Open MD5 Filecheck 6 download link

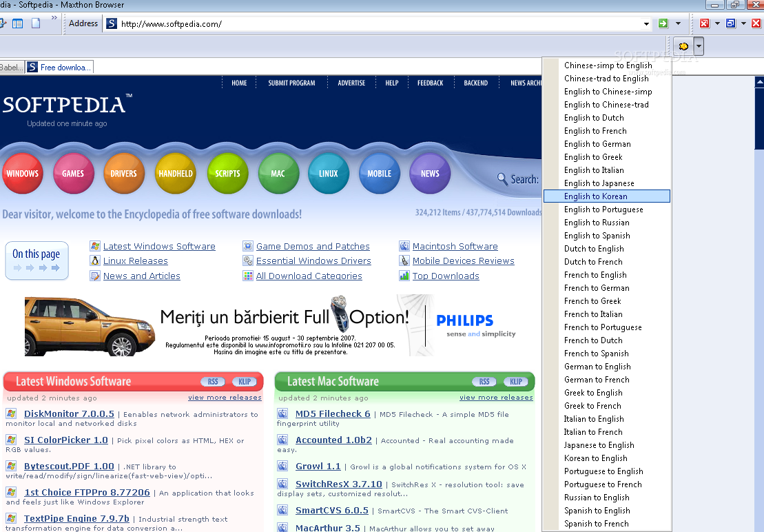333,414
